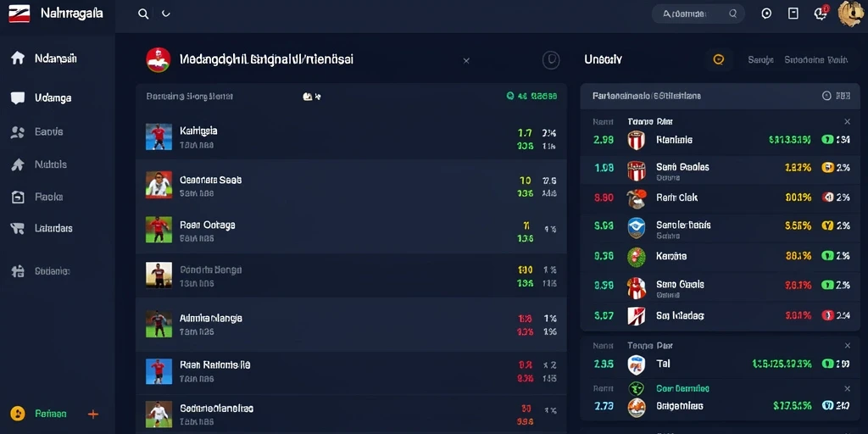Click the search magnifier icon in the top bar
This screenshot has height=434, width=868.
[143, 14]
